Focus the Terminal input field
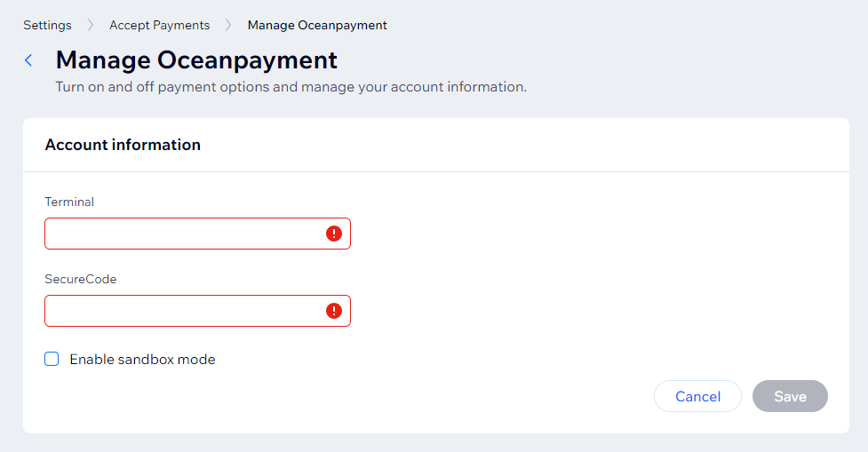Viewport: 868px width, 452px height. click(x=182, y=234)
